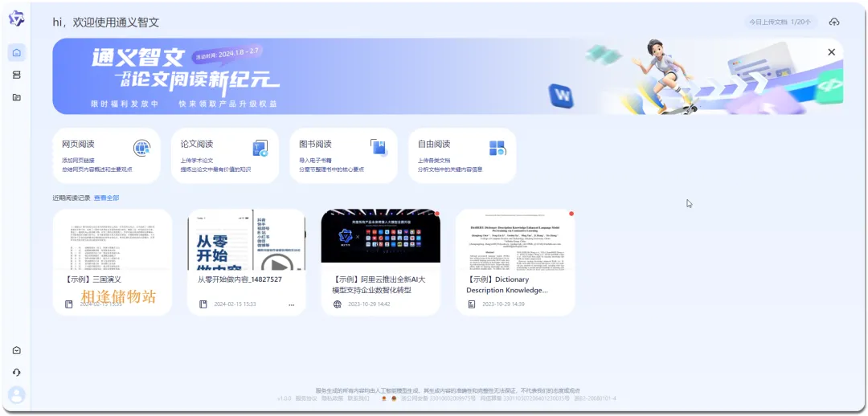
Task: Open the stacked library icon in the sidebar
Action: tap(17, 75)
